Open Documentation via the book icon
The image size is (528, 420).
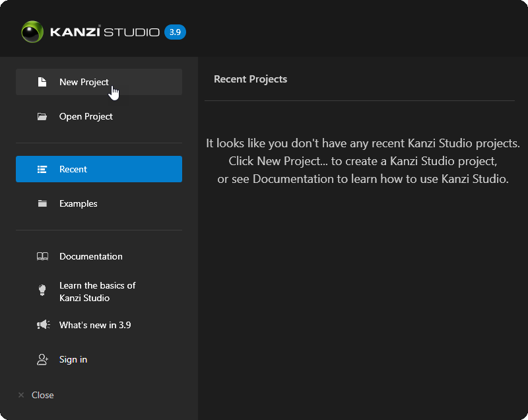42,256
